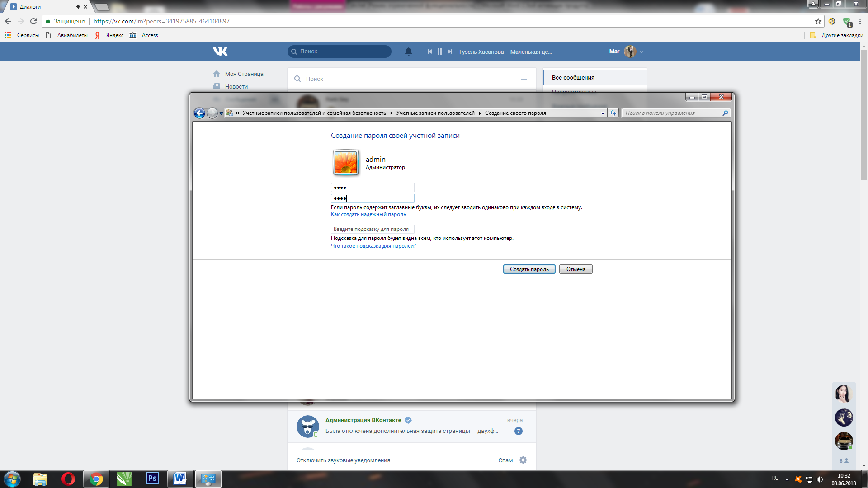Switch to Control Panel taskbar item
868x488 pixels.
point(208,479)
